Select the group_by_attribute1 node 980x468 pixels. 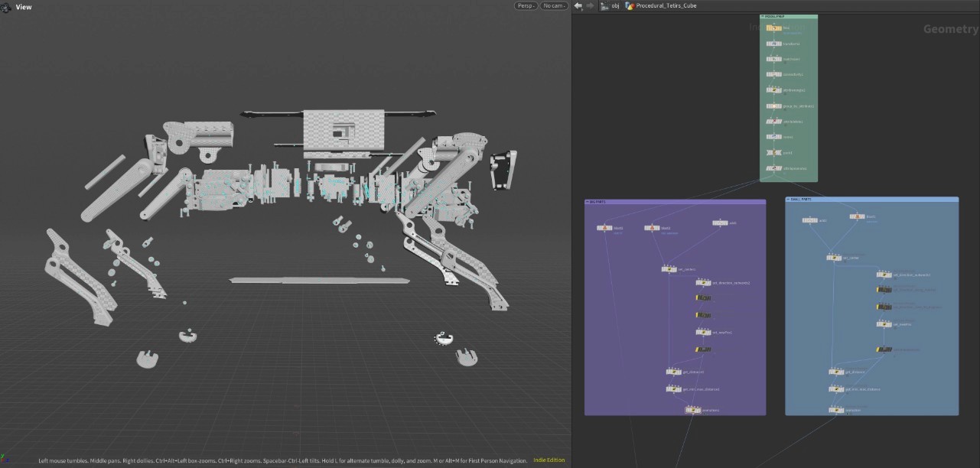773,106
